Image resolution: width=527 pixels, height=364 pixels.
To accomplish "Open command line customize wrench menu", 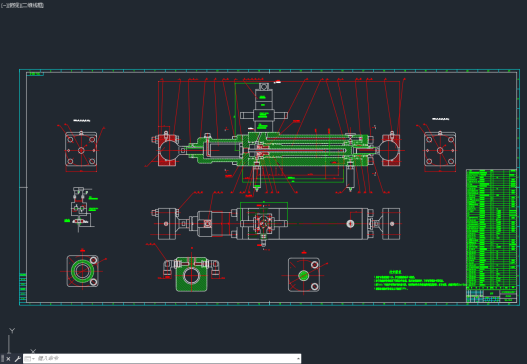I will pos(17,359).
